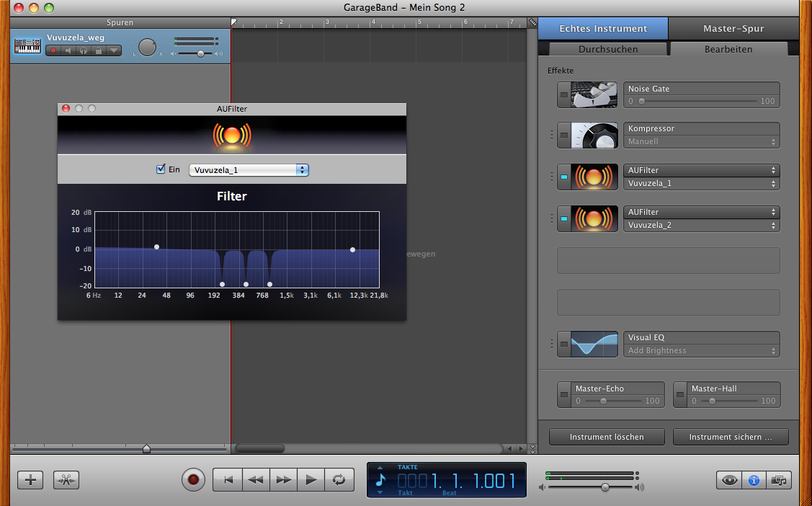Switch to the Echtes Instrument tab

click(x=603, y=29)
